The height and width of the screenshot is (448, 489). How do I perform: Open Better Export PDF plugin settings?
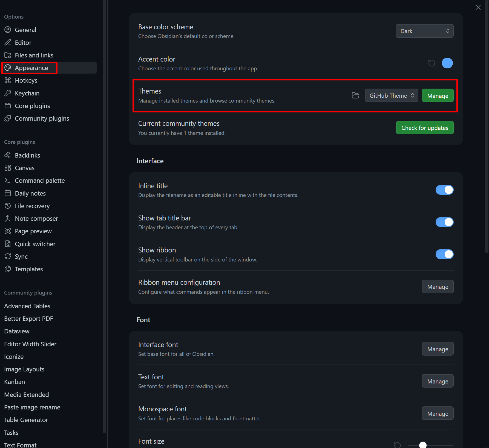point(28,319)
